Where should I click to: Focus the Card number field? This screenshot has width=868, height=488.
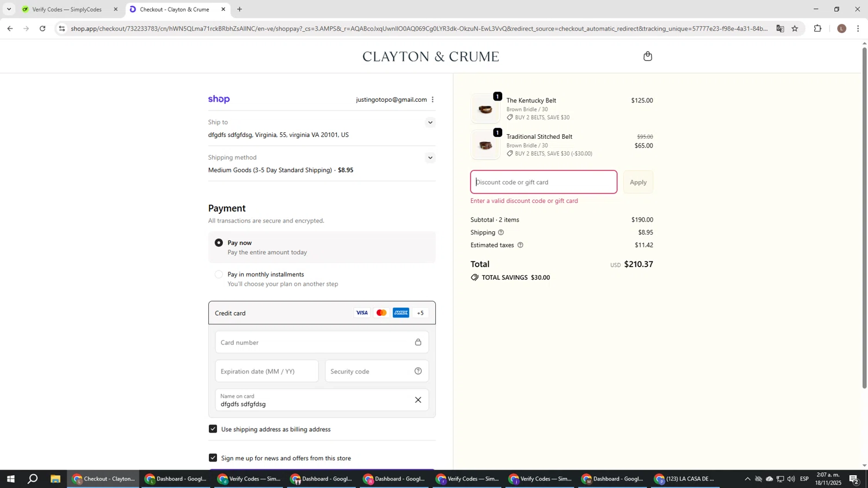pos(322,342)
